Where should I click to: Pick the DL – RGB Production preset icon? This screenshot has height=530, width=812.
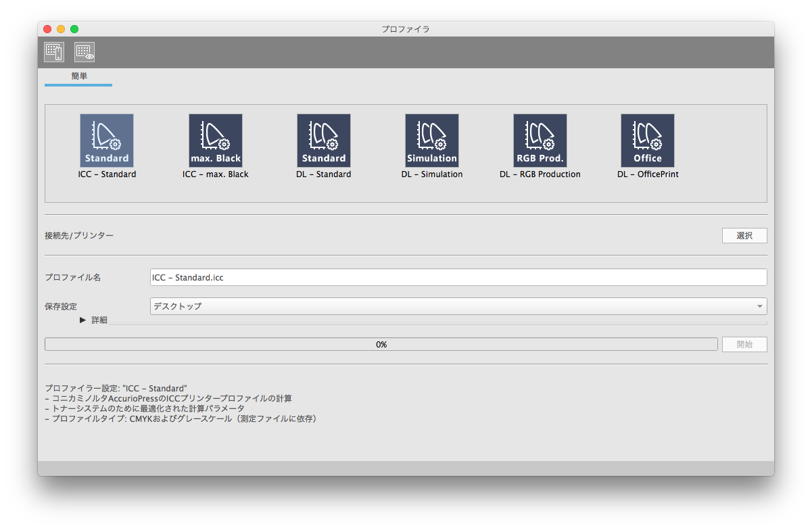pos(540,141)
